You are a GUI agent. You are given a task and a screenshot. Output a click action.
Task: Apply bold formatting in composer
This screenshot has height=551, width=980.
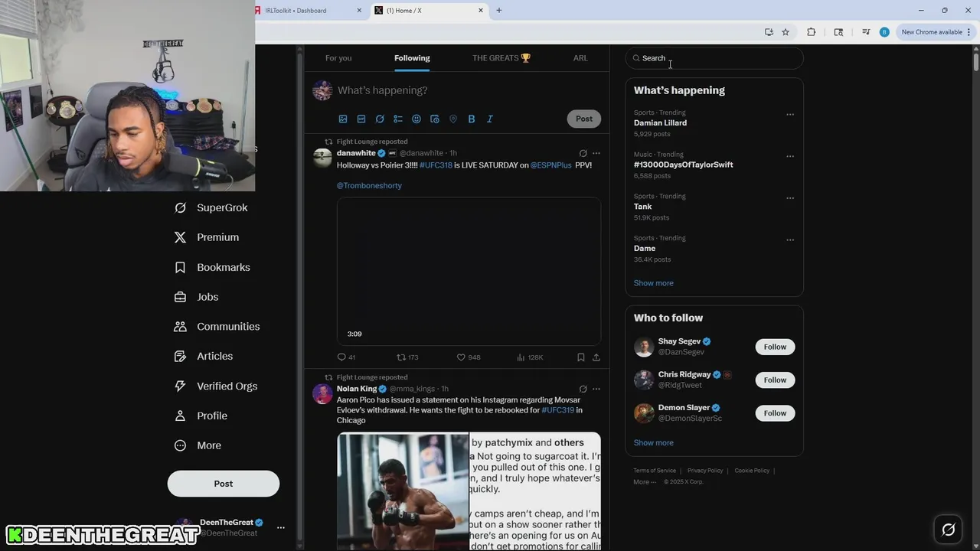pos(472,119)
